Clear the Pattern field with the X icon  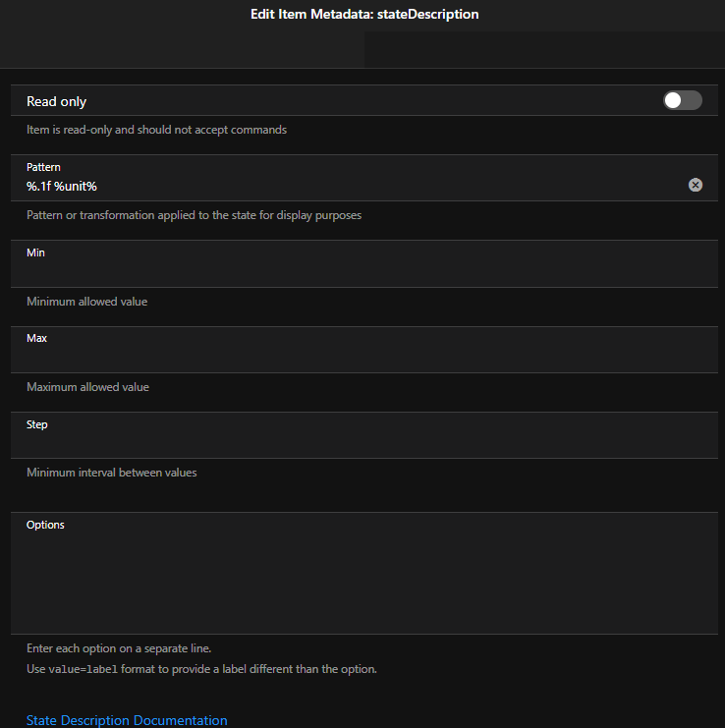696,185
